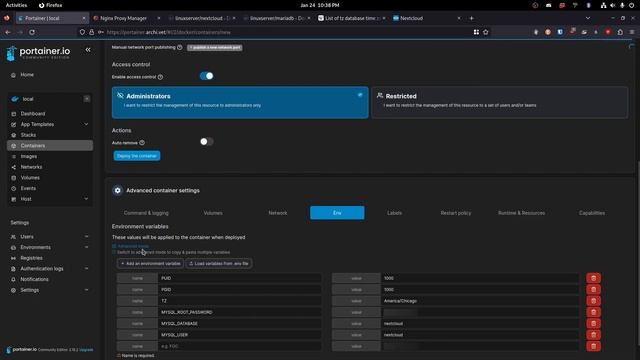This screenshot has width=640, height=360.
Task: Toggle Enable access control switch
Action: 207,76
